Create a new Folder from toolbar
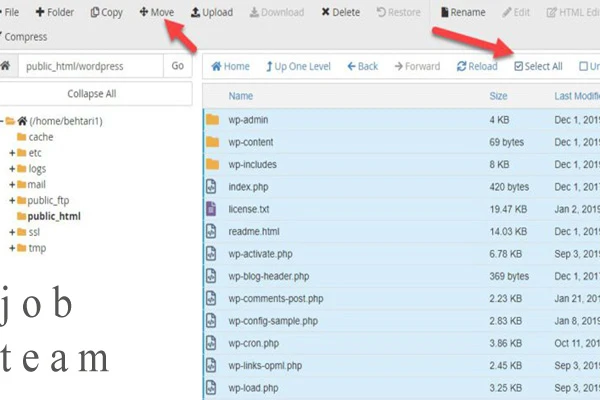Screen dimensions: 600x400 pyautogui.click(x=54, y=13)
